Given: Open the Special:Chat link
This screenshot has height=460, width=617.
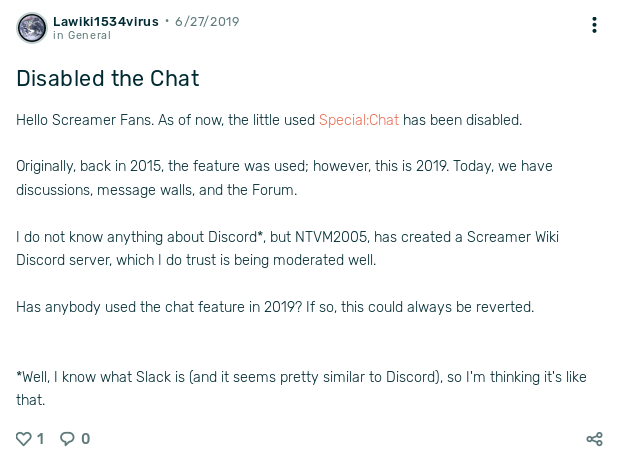Looking at the screenshot, I should (359, 120).
